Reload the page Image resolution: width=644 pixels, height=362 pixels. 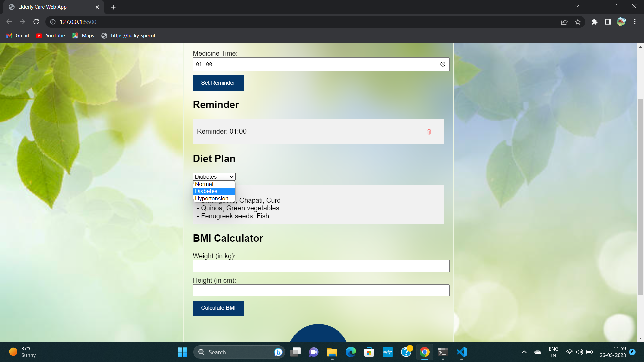(36, 22)
